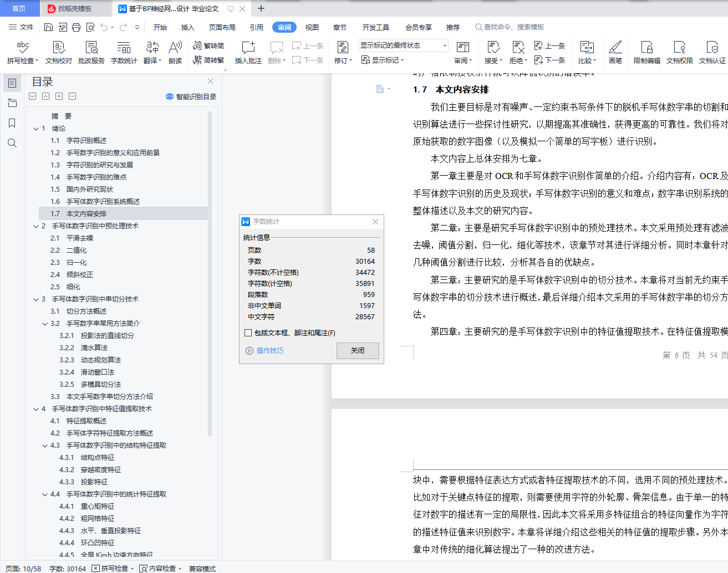The height and width of the screenshot is (573, 728).
Task: Open the 操作技巧 tips link
Action: pos(265,351)
